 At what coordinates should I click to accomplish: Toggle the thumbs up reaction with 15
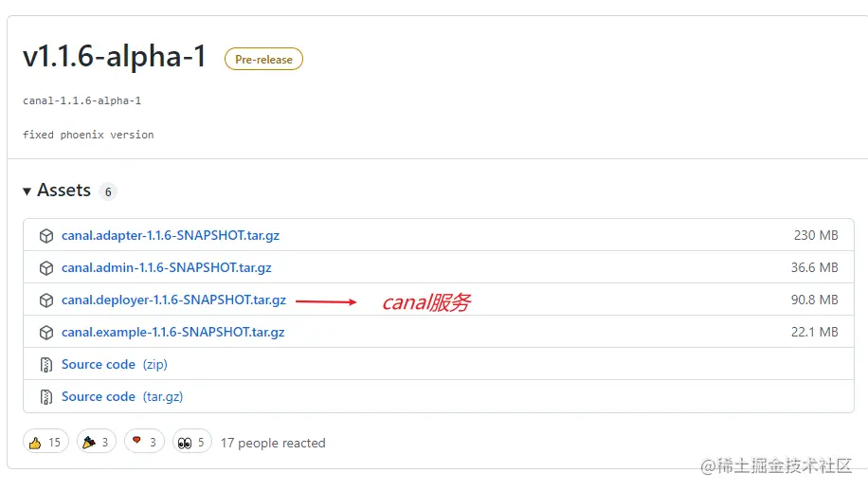(x=45, y=442)
